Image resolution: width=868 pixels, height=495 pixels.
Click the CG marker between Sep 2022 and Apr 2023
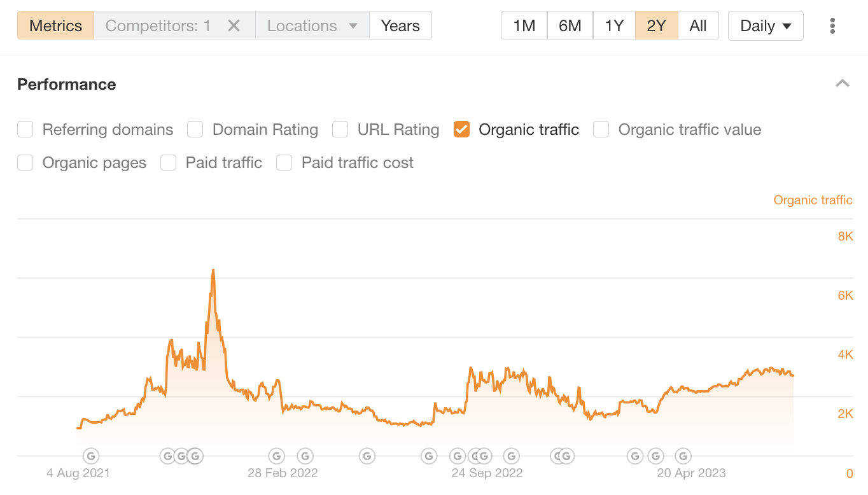[563, 456]
